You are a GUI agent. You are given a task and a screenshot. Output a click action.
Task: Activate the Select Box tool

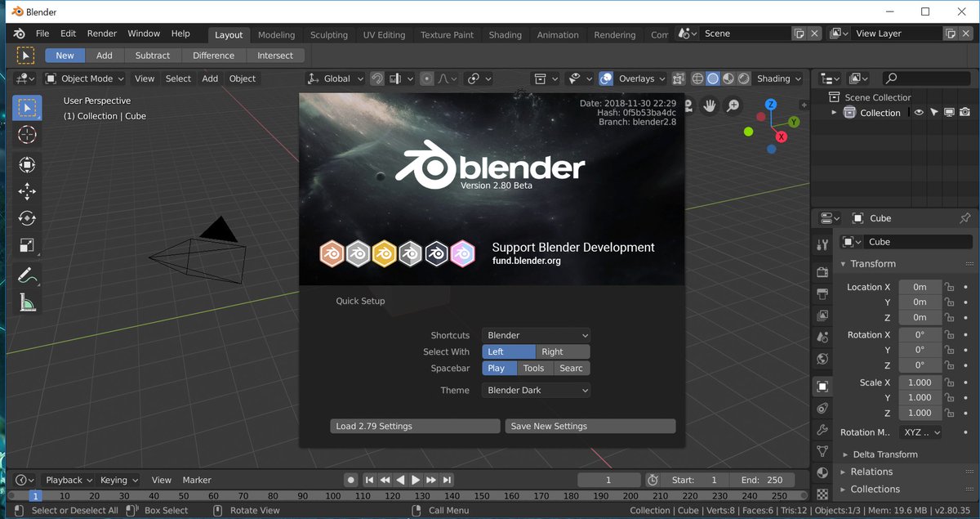(x=27, y=107)
